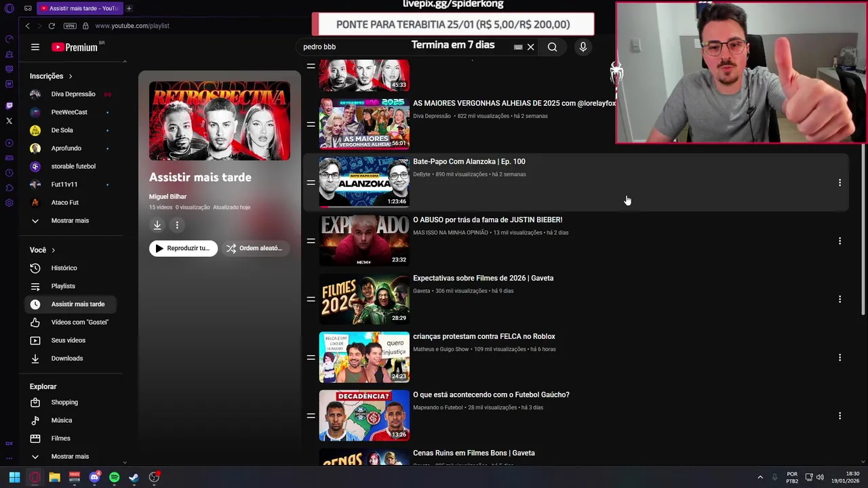Screen dimensions: 868x488
Task: Open 'Miguel Bilhar' playlist owner link
Action: 167,197
